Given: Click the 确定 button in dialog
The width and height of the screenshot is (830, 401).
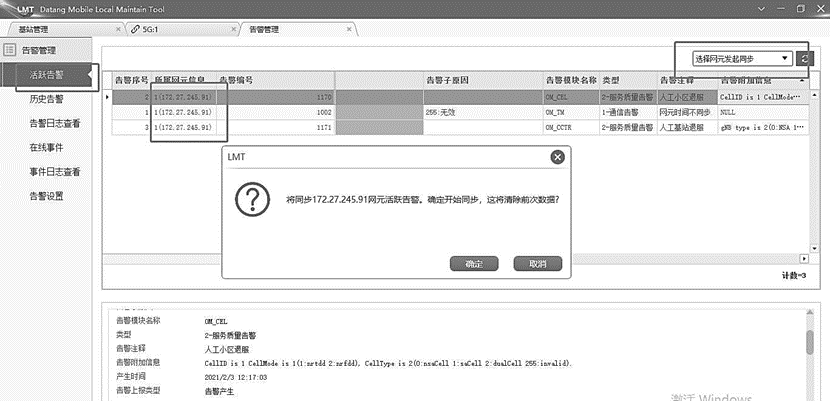Looking at the screenshot, I should click(x=474, y=263).
